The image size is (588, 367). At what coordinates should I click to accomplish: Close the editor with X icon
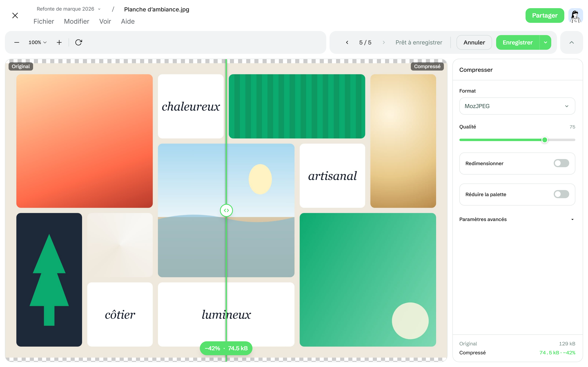(15, 15)
